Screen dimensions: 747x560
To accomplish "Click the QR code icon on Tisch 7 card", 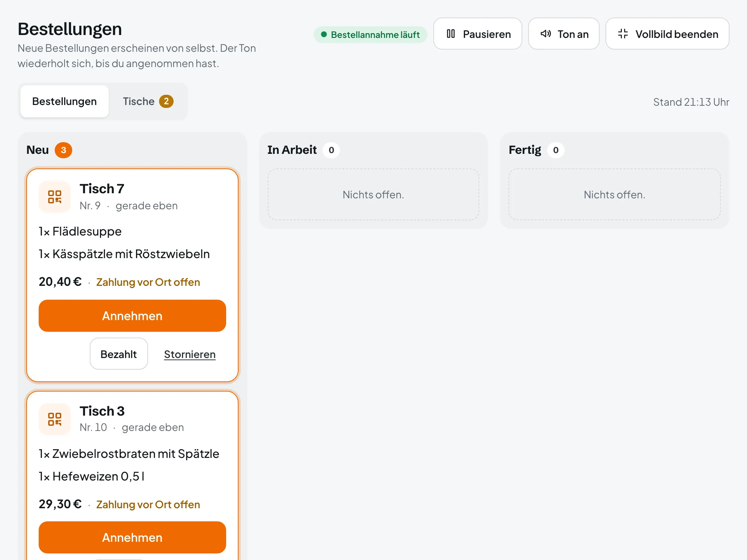I will (55, 197).
